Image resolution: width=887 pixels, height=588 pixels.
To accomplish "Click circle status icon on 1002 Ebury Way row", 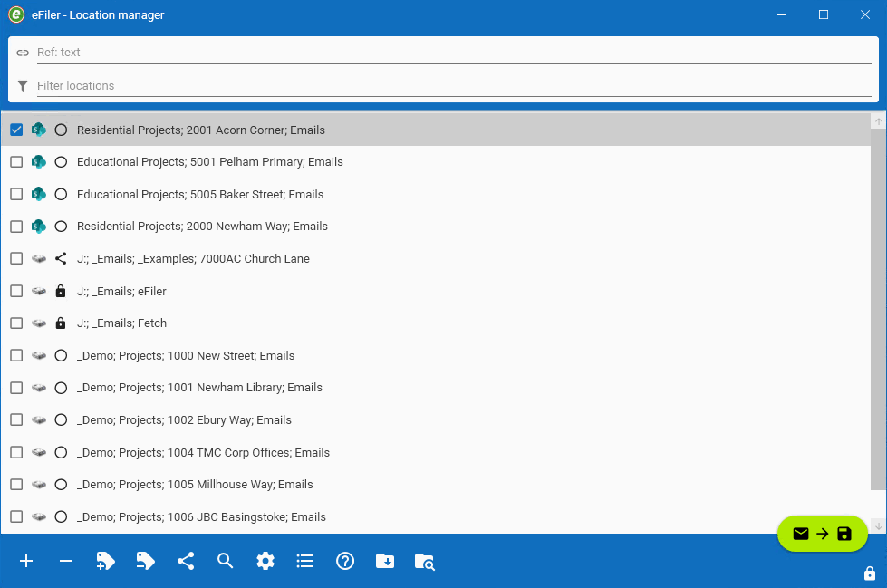I will click(x=61, y=419).
